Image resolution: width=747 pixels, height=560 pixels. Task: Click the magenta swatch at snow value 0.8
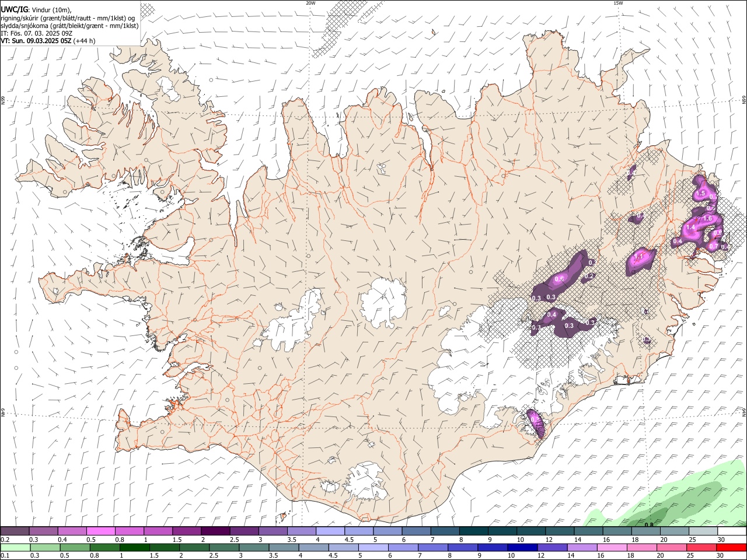[129, 531]
